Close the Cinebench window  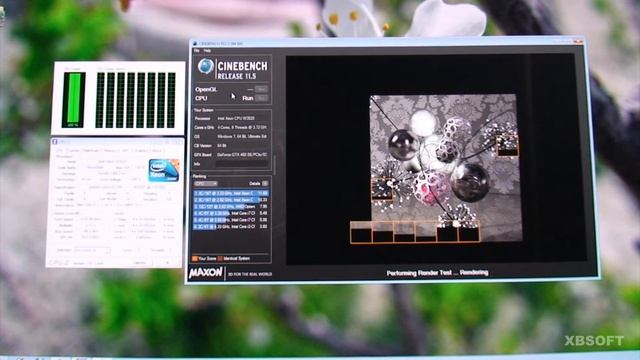[579, 41]
